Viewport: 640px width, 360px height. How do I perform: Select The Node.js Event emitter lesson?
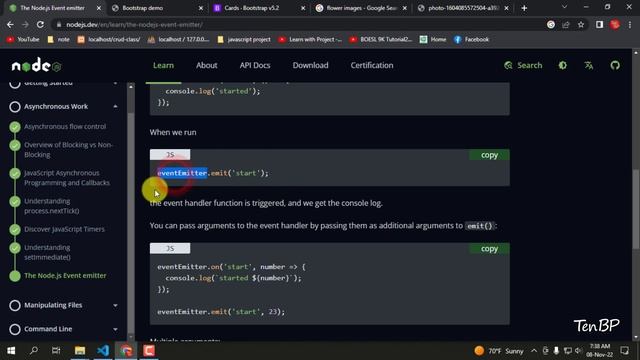pyautogui.click(x=65, y=276)
